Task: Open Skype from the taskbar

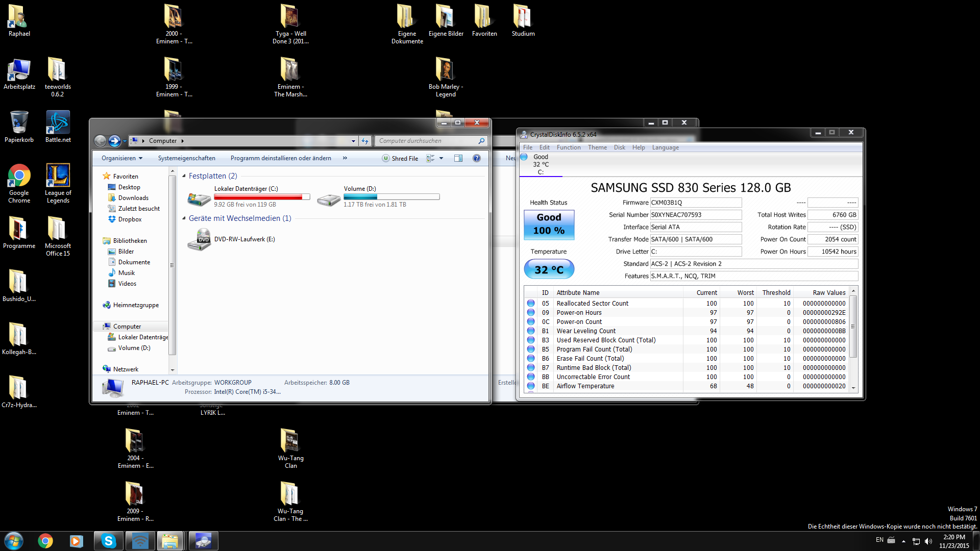Action: pyautogui.click(x=108, y=541)
